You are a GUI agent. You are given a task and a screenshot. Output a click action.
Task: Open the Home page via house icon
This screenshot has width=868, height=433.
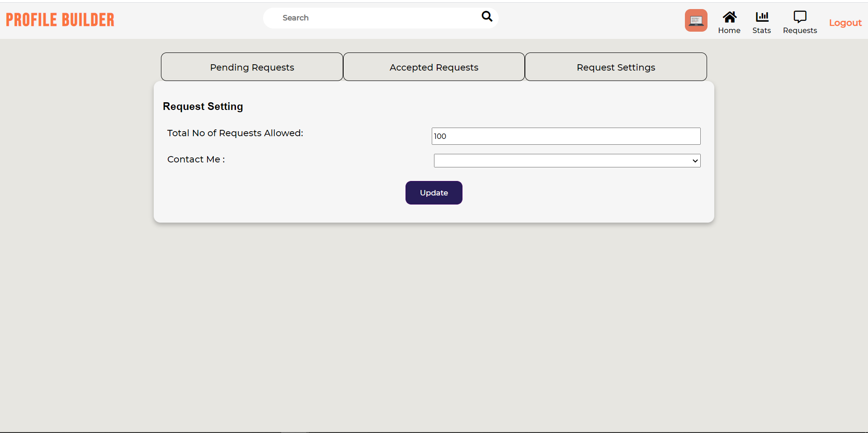pos(730,18)
